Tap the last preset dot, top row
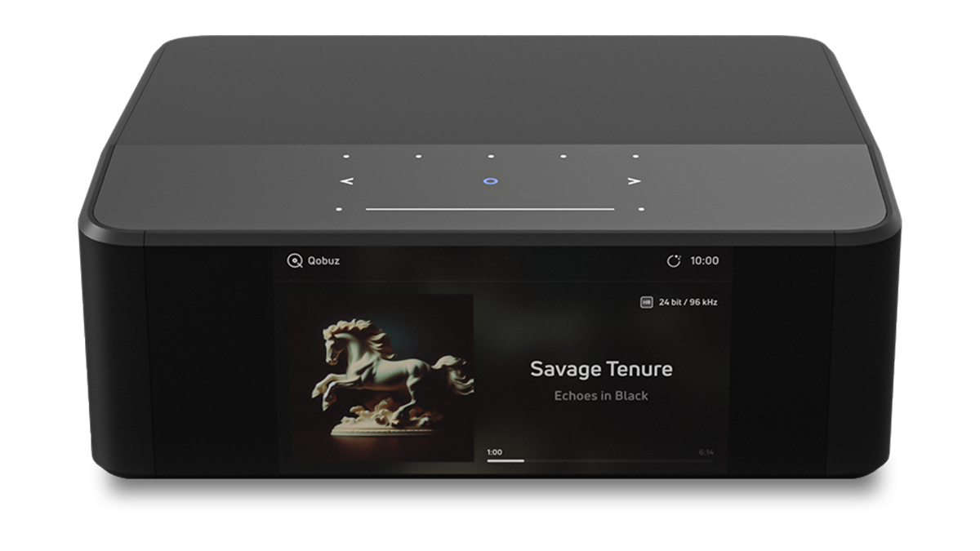The height and width of the screenshot is (551, 980). pyautogui.click(x=635, y=156)
